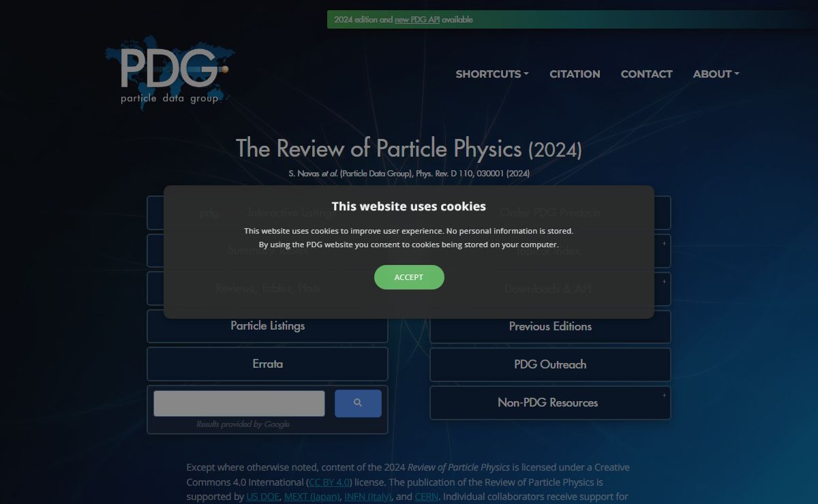The image size is (818, 504).
Task: Open Particle Listings
Action: pos(267,326)
